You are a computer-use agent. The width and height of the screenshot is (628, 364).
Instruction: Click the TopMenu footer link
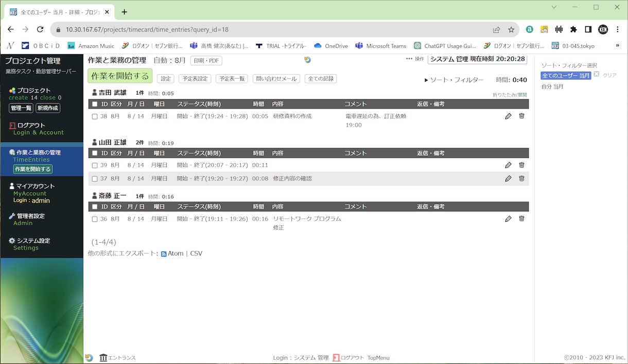pyautogui.click(x=378, y=358)
